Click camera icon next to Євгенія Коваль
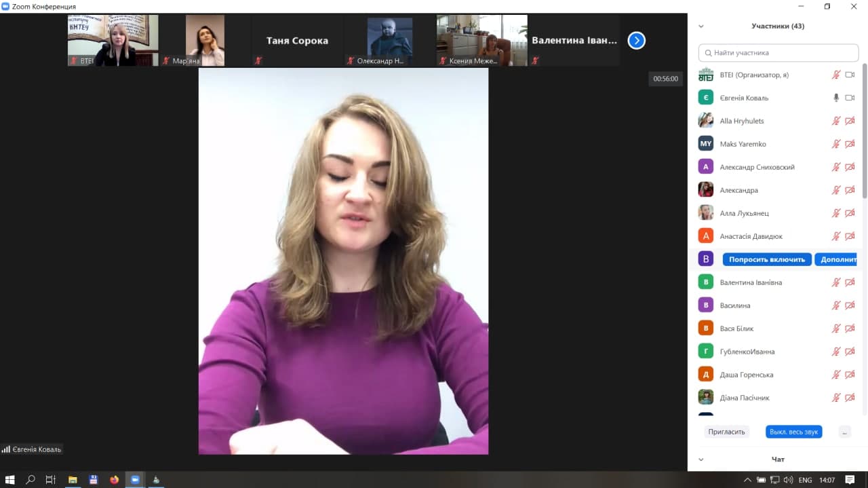This screenshot has height=488, width=868. pyautogui.click(x=850, y=98)
